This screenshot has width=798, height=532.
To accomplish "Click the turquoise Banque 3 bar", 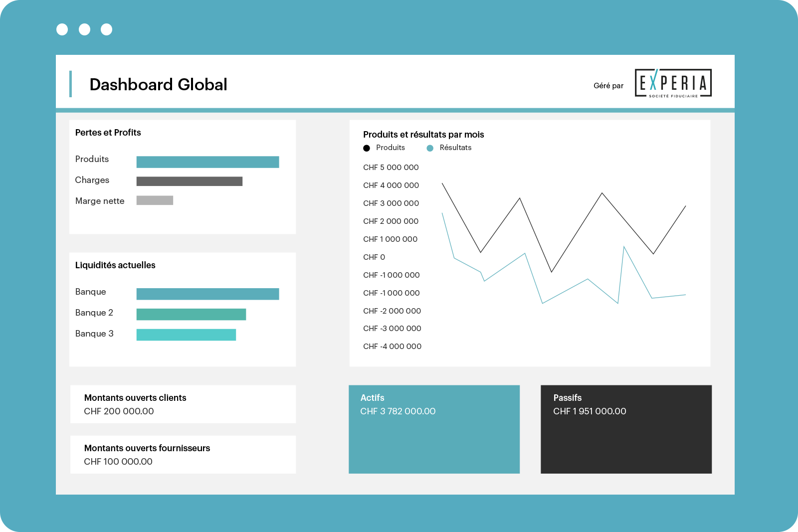I will 186,335.
